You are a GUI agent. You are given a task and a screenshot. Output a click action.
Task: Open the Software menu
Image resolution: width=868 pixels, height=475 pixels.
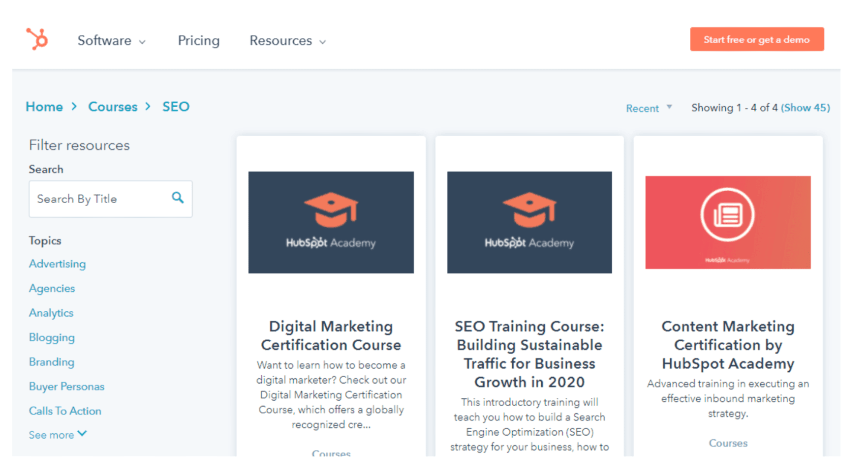[111, 41]
